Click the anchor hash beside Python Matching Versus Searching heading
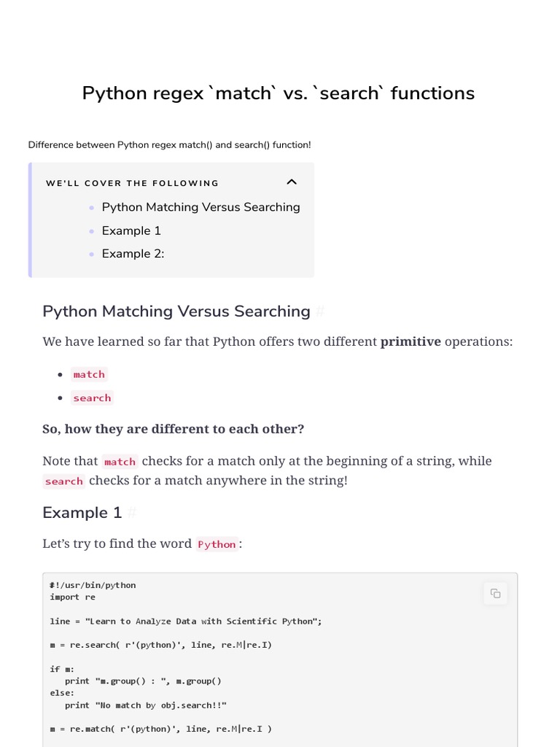The width and height of the screenshot is (560, 747). pos(319,312)
